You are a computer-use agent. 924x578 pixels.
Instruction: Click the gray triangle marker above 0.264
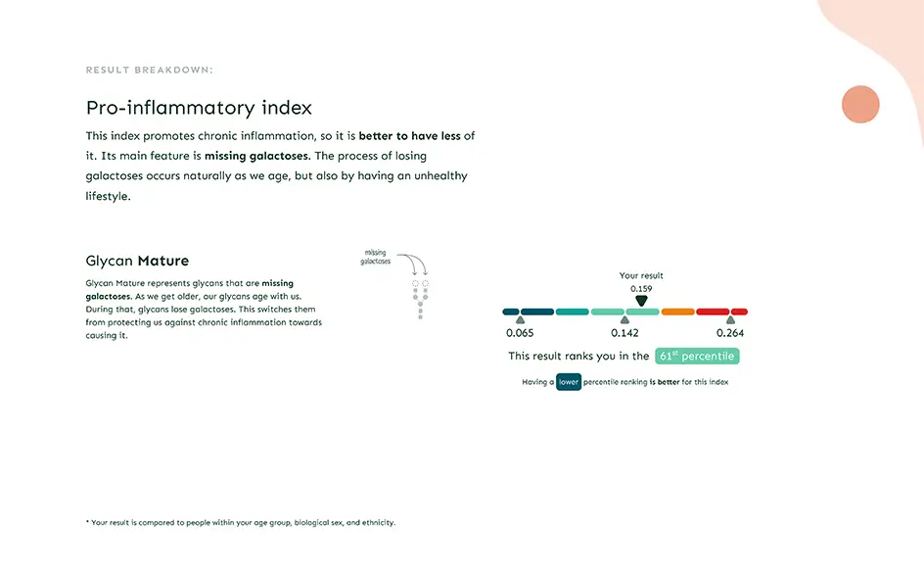(730, 320)
